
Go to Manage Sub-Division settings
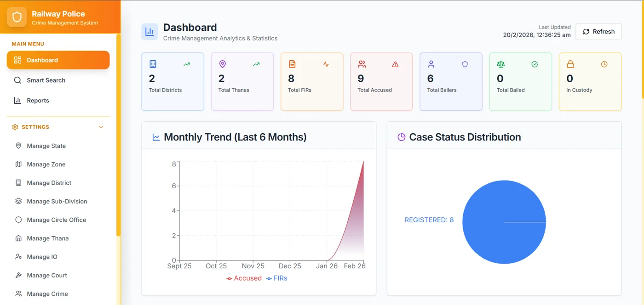point(58,201)
